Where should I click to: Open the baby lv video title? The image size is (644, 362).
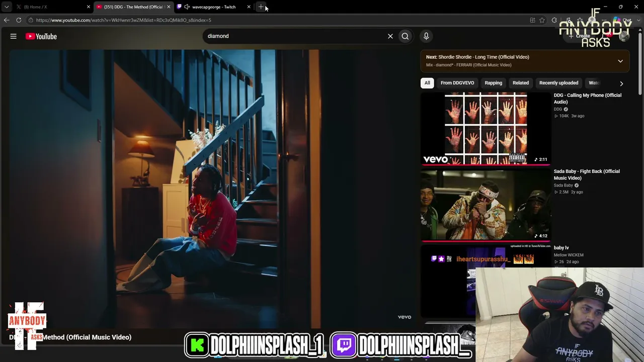click(561, 248)
